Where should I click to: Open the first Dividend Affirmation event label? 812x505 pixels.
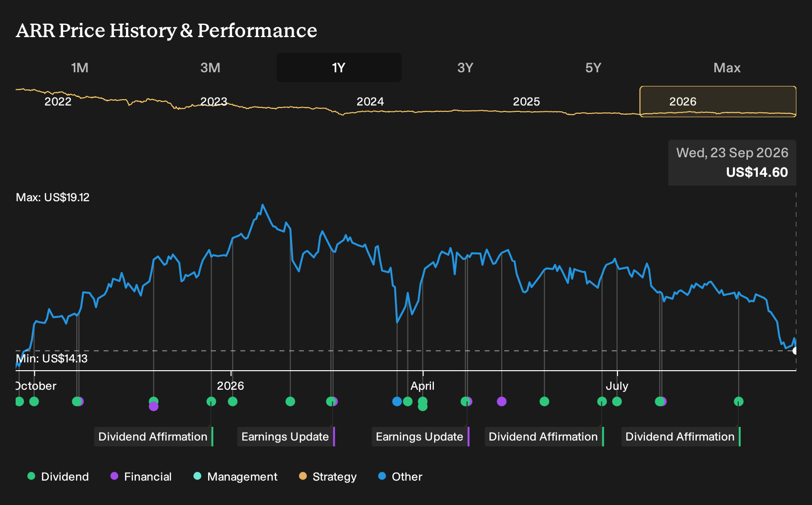(x=154, y=437)
